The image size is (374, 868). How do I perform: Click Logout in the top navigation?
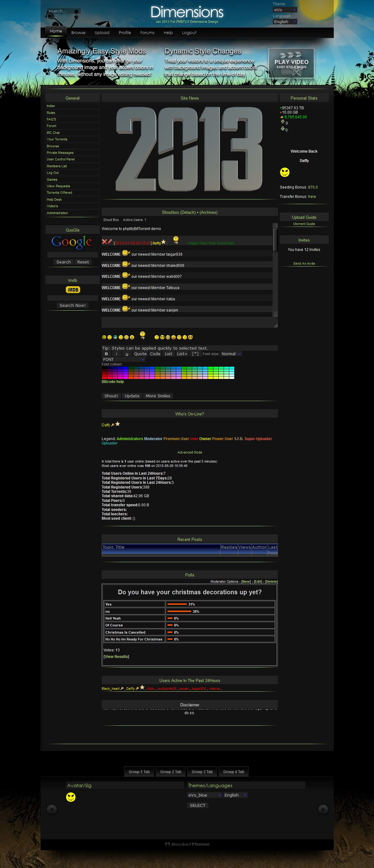click(189, 33)
